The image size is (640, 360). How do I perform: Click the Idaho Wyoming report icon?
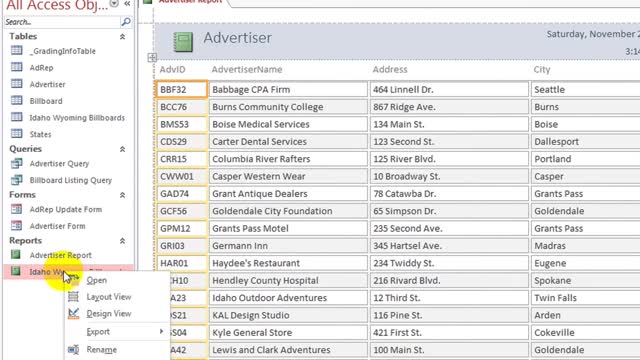(x=16, y=271)
